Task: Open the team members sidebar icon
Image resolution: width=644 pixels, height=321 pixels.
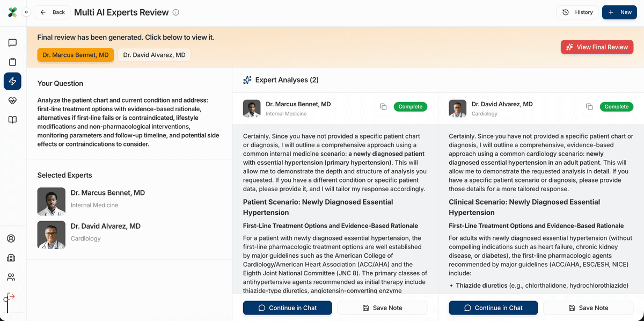Action: 11,277
